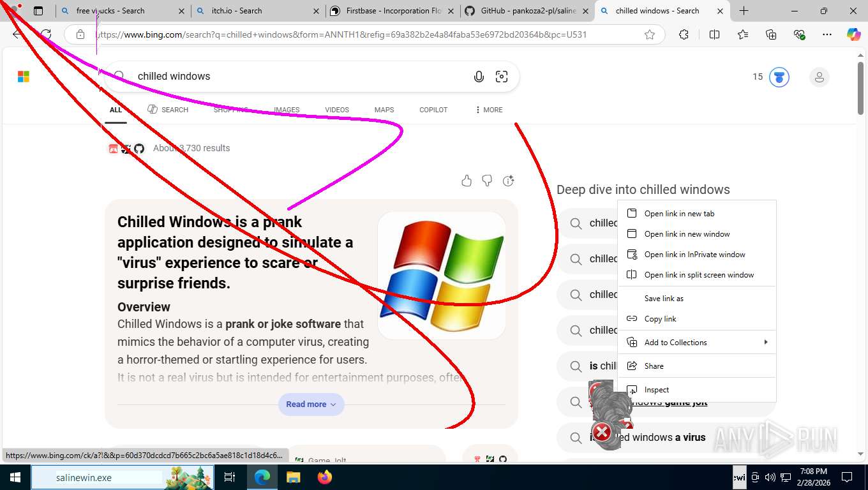Open the Extensions puzzle icon
Image resolution: width=868 pixels, height=490 pixels.
tap(684, 34)
